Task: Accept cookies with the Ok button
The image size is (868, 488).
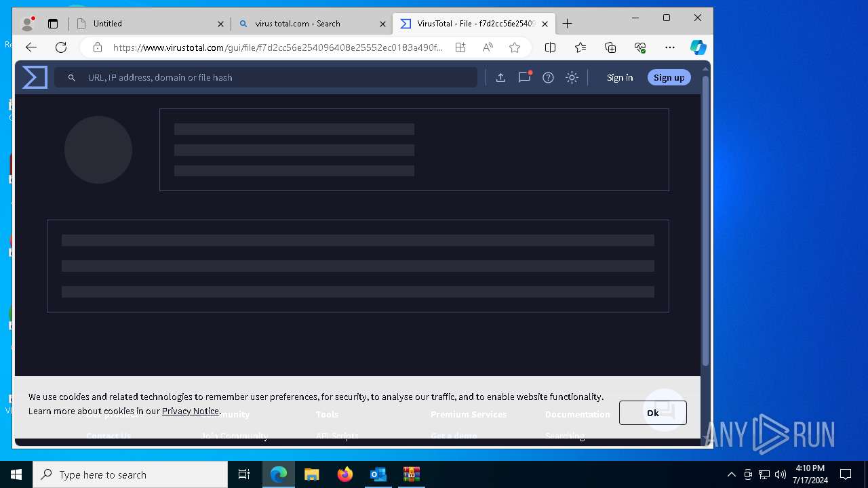Action: (x=652, y=413)
